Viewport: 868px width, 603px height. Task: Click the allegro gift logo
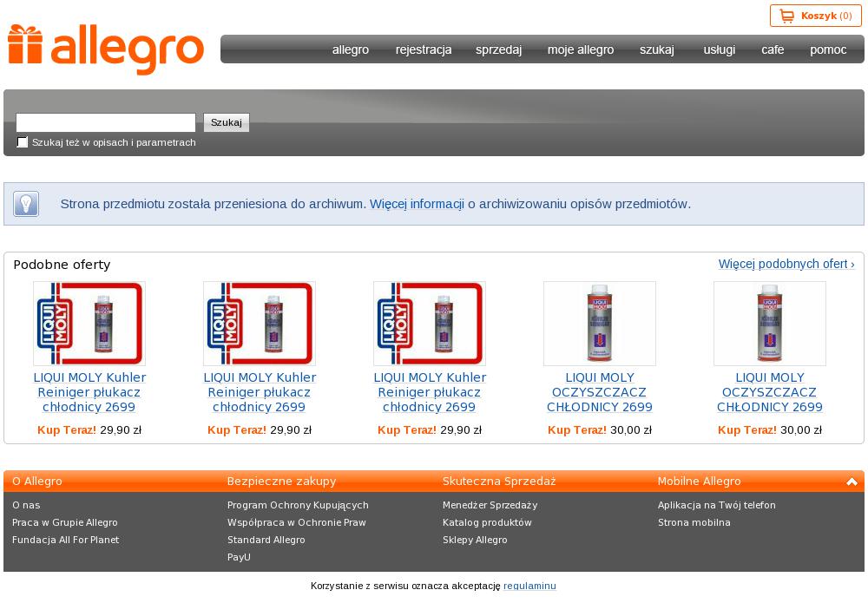(106, 49)
